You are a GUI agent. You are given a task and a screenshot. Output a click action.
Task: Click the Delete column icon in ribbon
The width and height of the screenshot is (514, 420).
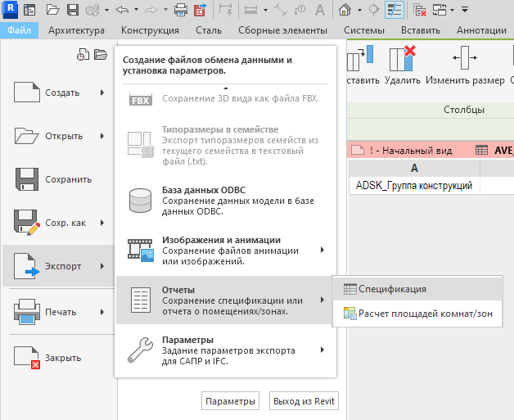[x=402, y=62]
